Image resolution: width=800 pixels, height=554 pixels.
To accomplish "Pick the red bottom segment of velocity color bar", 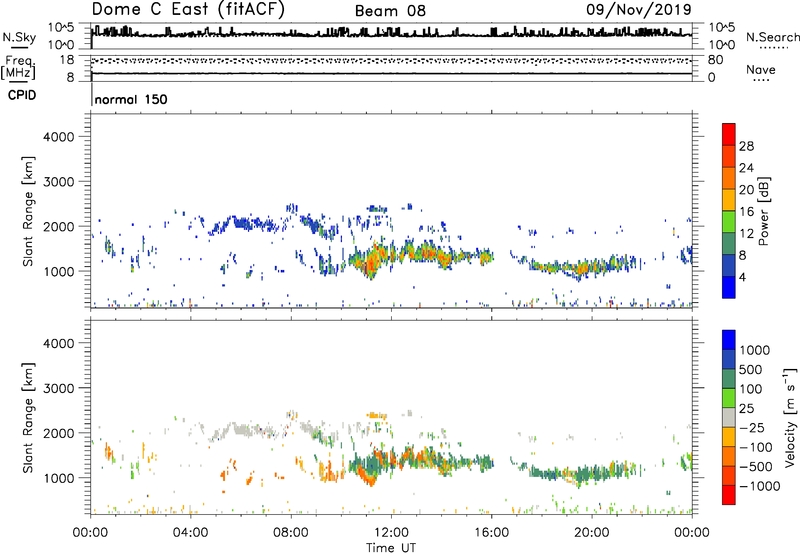I will click(x=729, y=495).
